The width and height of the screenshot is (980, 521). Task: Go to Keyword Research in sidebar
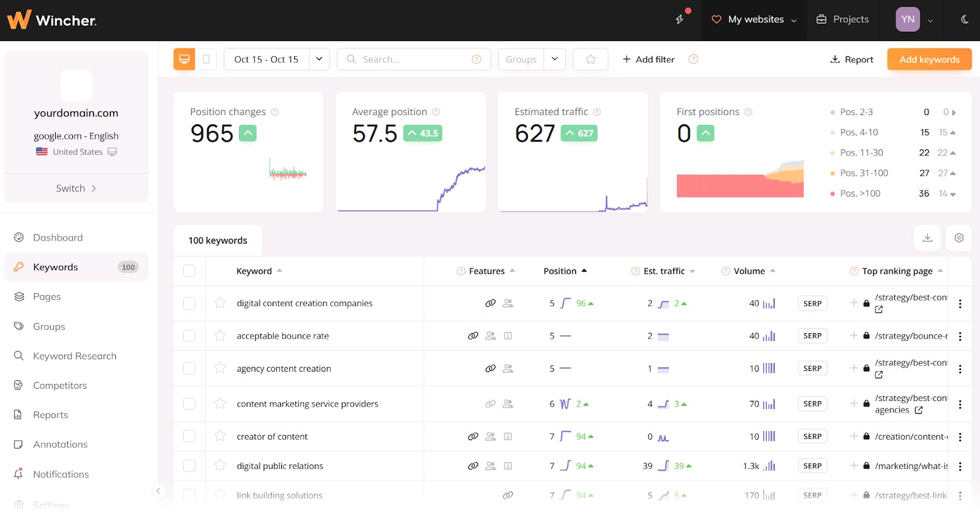point(75,356)
